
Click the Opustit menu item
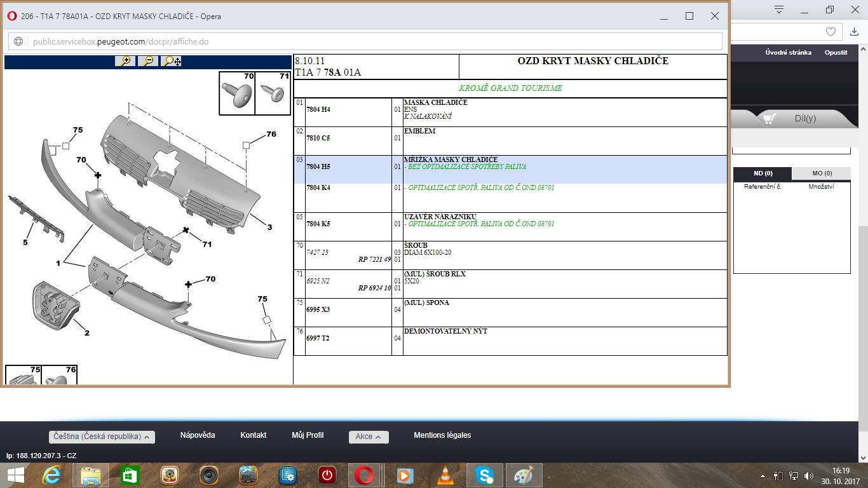click(836, 53)
